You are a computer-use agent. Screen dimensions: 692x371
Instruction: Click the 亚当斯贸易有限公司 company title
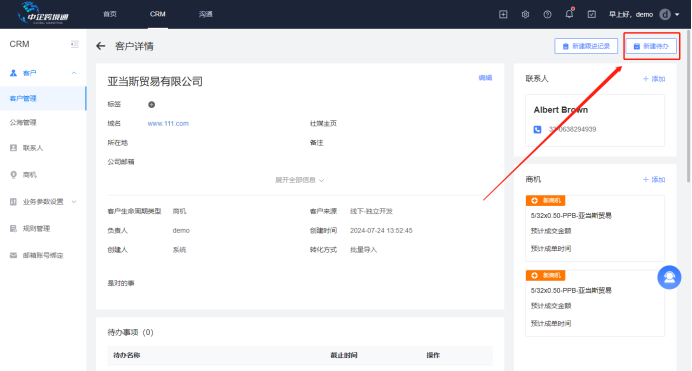155,82
